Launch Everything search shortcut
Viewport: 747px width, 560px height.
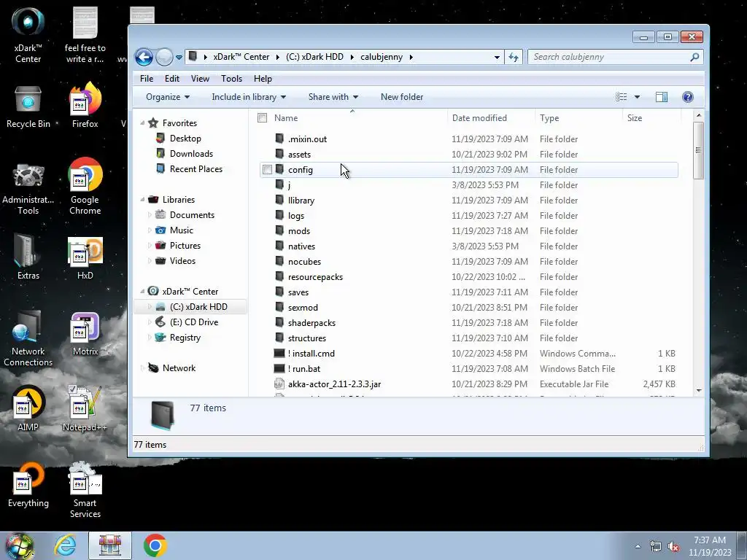[x=28, y=485]
